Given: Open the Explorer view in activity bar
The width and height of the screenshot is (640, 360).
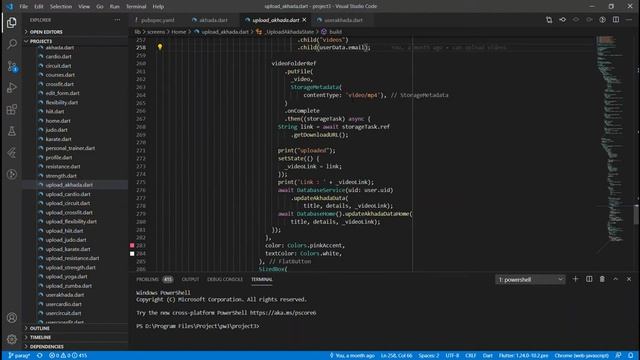Looking at the screenshot, I should [11, 22].
